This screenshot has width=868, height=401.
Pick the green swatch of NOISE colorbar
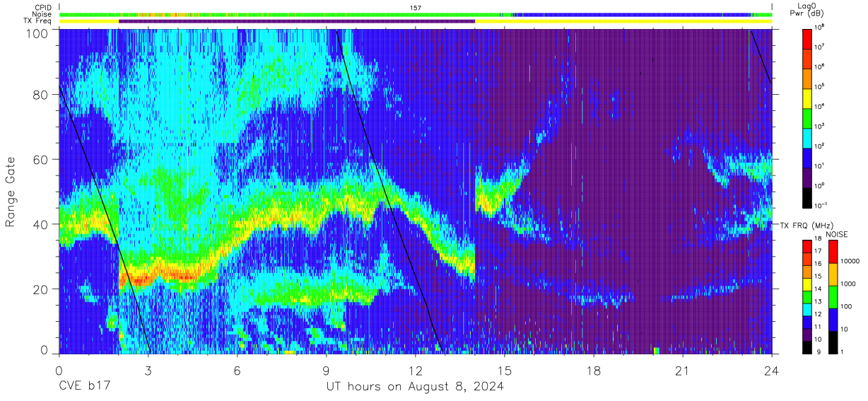[x=833, y=296]
